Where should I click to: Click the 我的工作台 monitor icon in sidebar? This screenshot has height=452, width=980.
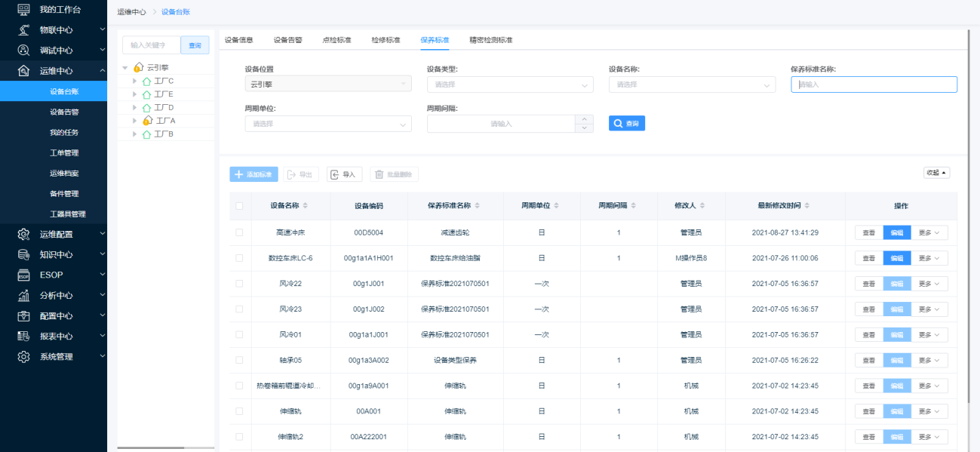point(23,10)
